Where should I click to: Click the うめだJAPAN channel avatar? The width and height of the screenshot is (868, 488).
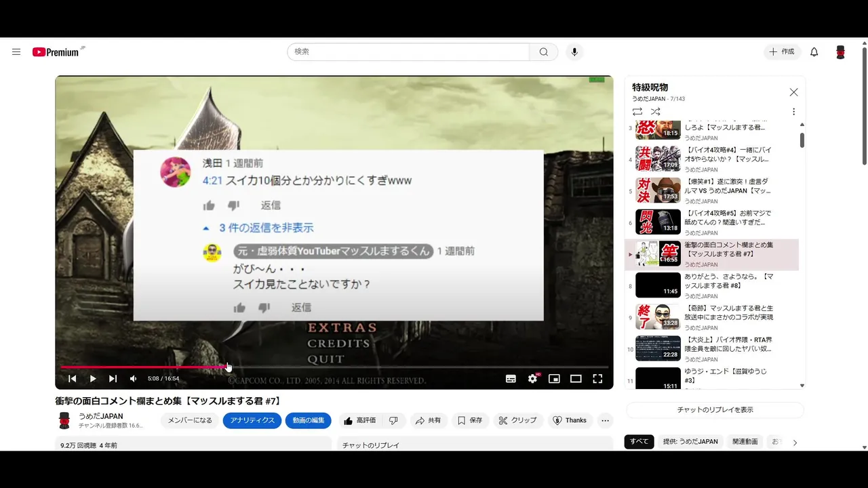64,420
